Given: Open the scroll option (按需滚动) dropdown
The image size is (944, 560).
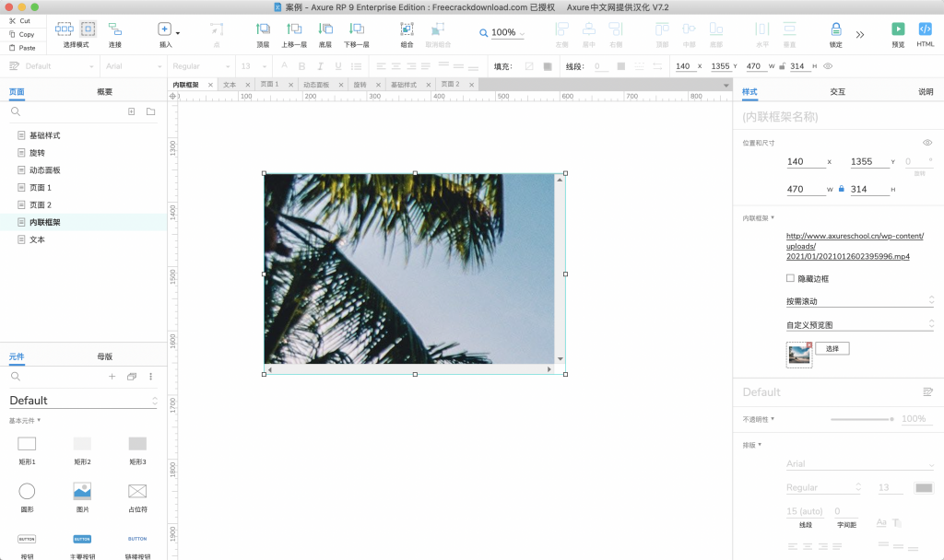Looking at the screenshot, I should pos(859,301).
